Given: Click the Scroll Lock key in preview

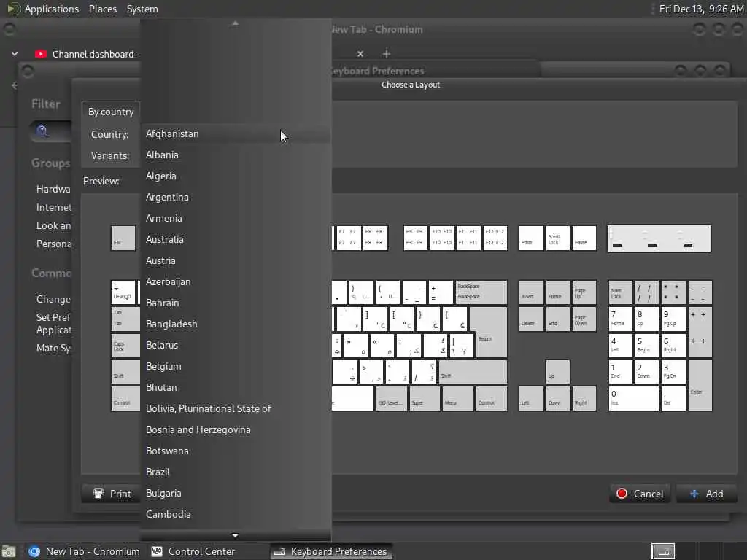Looking at the screenshot, I should tap(557, 238).
